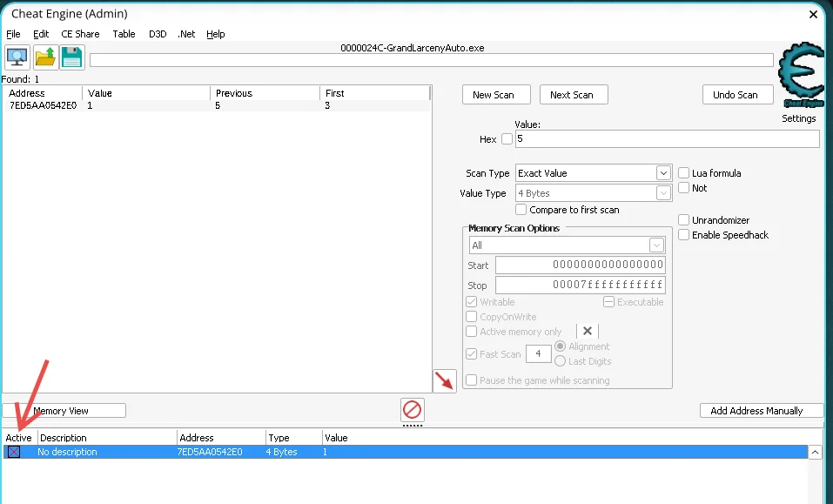Enable the Not checkbox
This screenshot has height=504, width=833.
point(683,188)
